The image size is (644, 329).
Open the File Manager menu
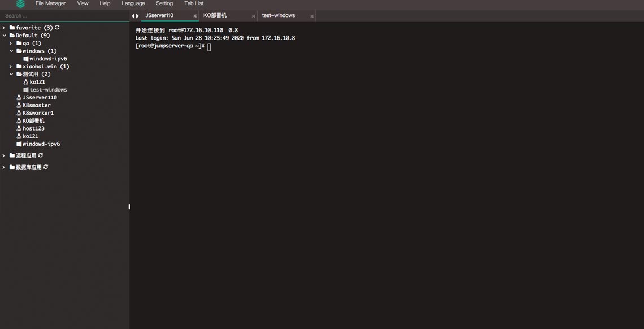pos(50,3)
